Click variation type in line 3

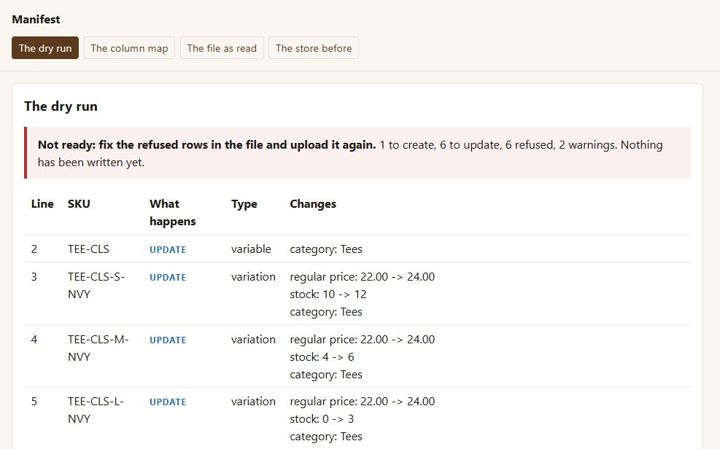pos(253,277)
